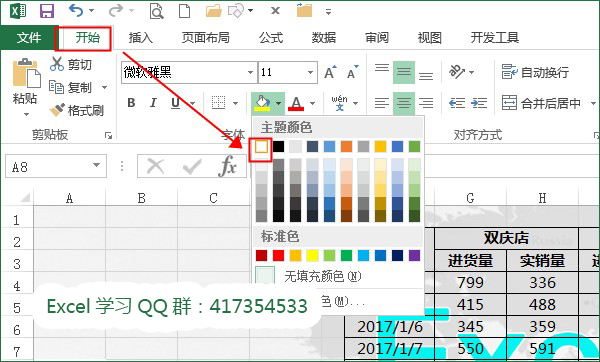The height and width of the screenshot is (362, 600).
Task: Open the 公式 ribbon tab
Action: [271, 38]
